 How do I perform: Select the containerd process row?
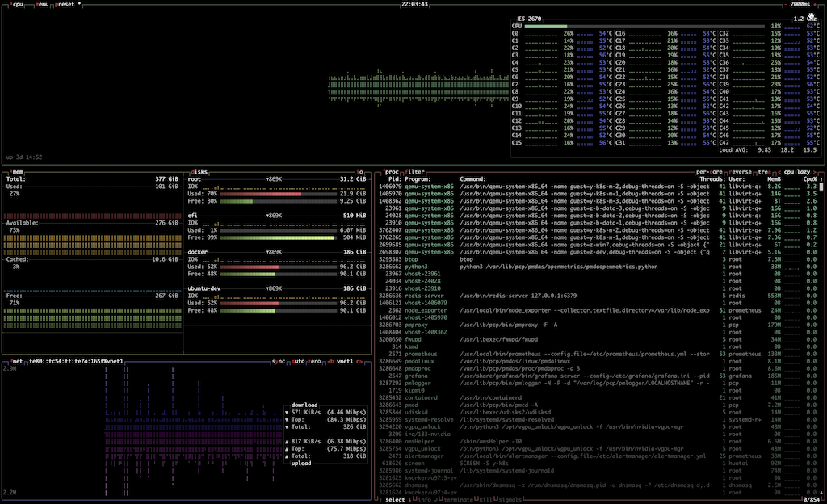pyautogui.click(x=598, y=398)
